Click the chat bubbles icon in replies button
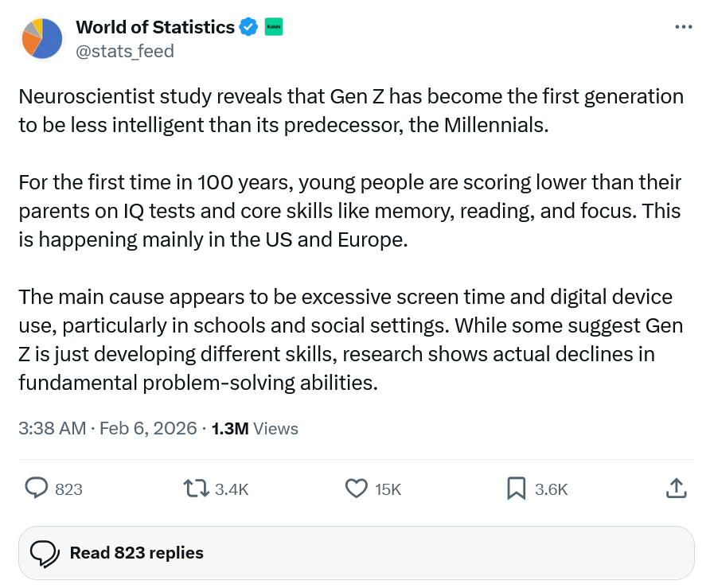 pyautogui.click(x=45, y=552)
